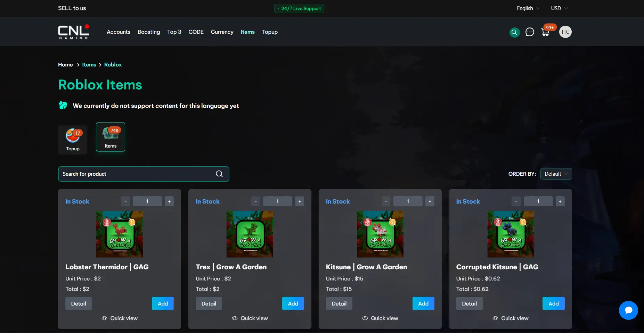Click the Kitsune | Grow A Garden title

pyautogui.click(x=366, y=267)
